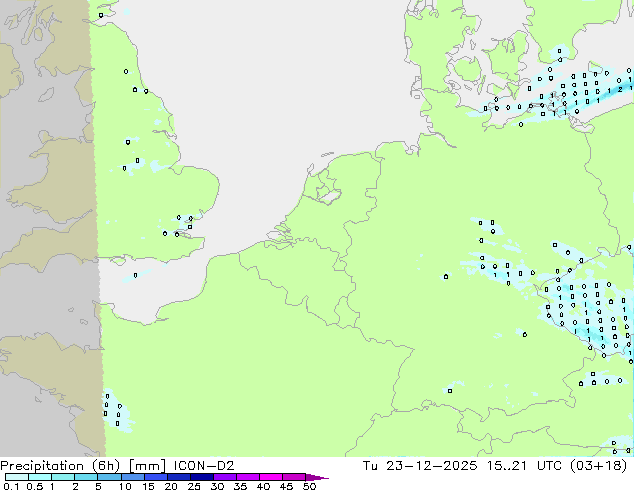Pick the legend color between 35 and 40
The image size is (634, 490).
(x=251, y=477)
